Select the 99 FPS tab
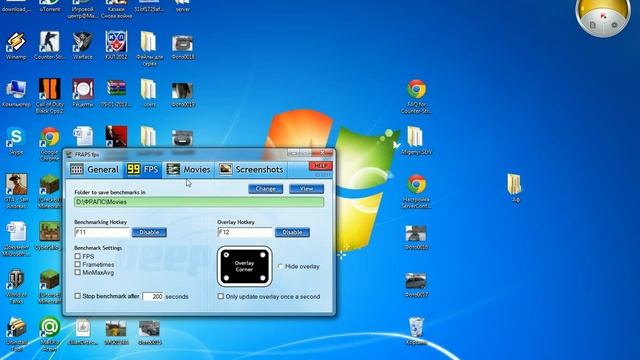The width and height of the screenshot is (640, 360). coord(142,169)
